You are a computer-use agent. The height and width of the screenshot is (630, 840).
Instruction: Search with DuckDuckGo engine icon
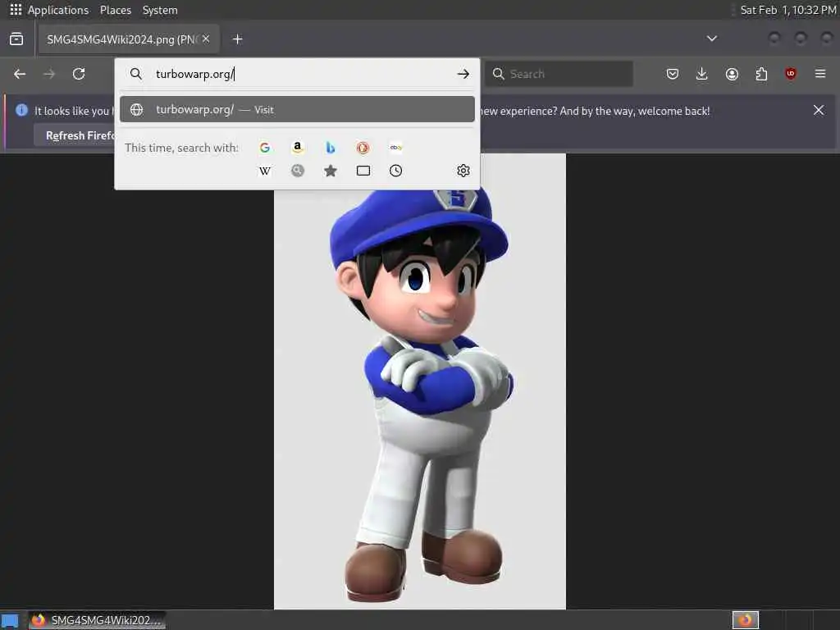(363, 148)
